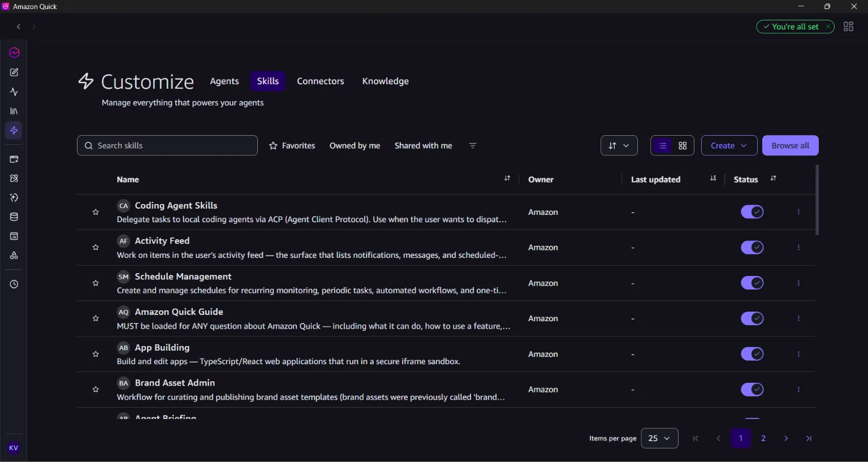Toggle the Activity Feed skill status
This screenshot has height=462, width=868.
click(x=752, y=248)
